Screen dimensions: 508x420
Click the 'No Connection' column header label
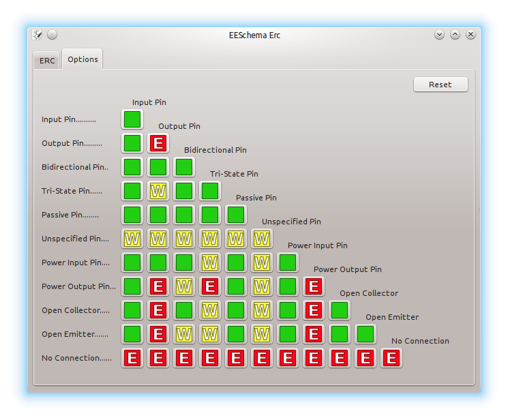click(x=420, y=341)
